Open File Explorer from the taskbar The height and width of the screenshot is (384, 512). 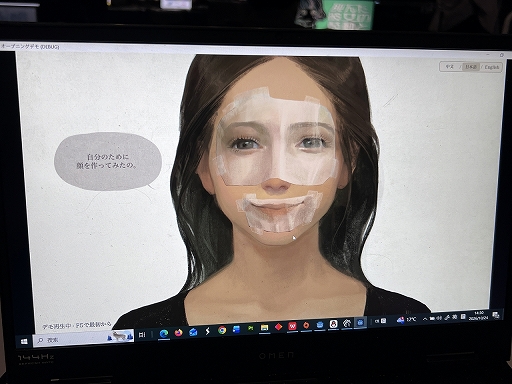(265, 328)
